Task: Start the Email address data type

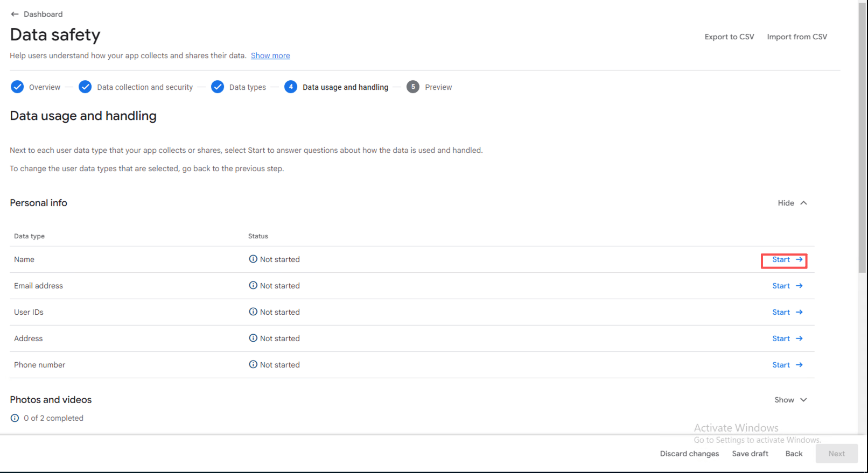Action: click(787, 286)
